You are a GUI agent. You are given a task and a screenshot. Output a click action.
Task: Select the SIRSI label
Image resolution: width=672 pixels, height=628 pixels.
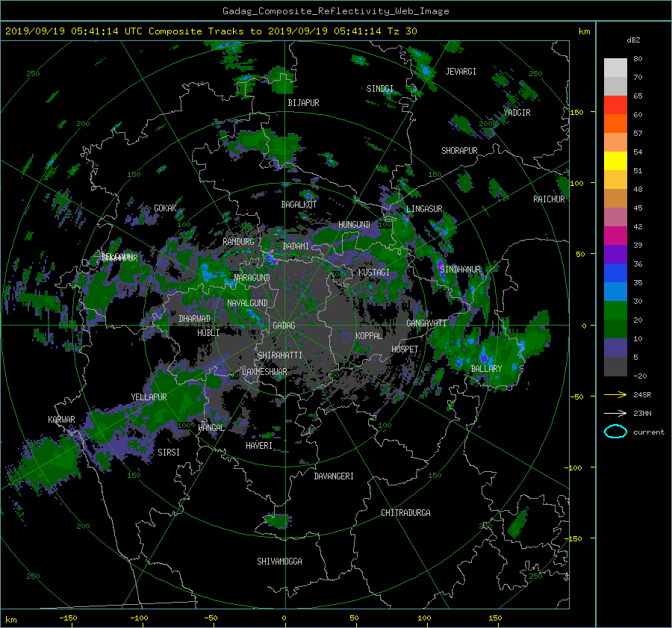click(169, 453)
